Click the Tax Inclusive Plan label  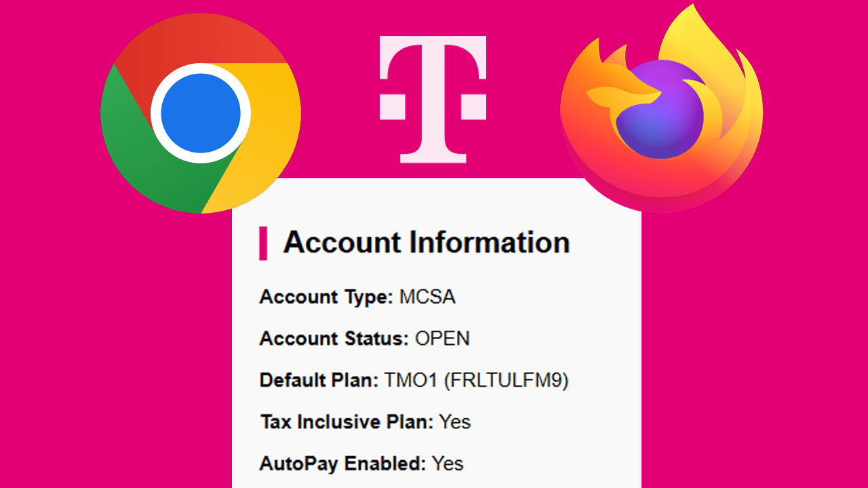[347, 422]
